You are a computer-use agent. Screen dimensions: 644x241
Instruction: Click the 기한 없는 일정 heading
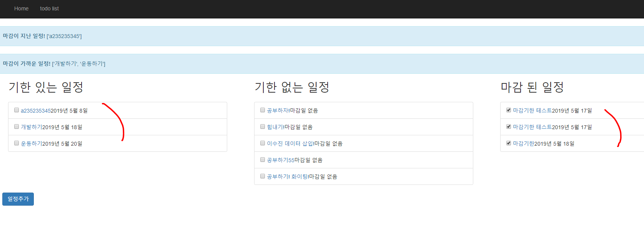[x=292, y=87]
